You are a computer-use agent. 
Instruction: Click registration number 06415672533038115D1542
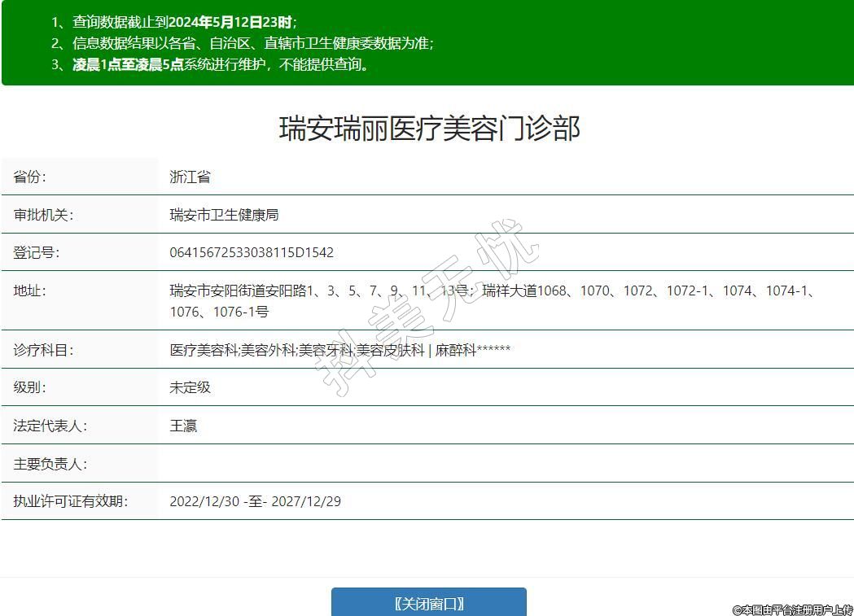pyautogui.click(x=252, y=252)
